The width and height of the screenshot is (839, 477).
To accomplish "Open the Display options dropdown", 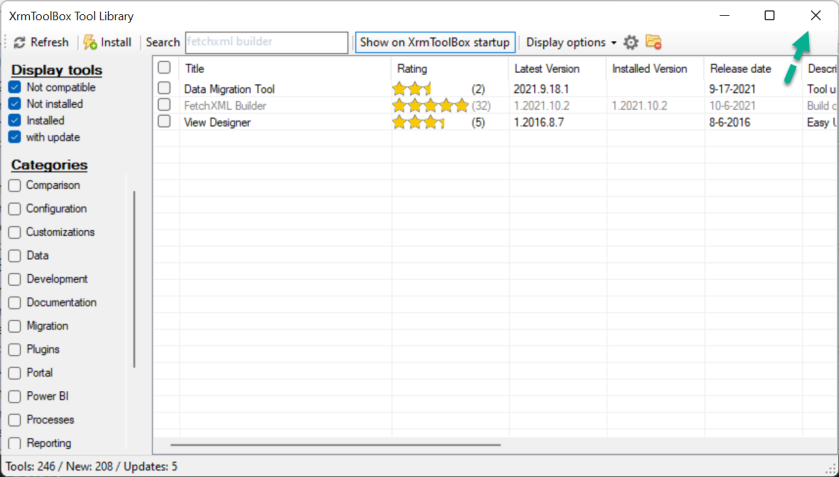I will [571, 42].
